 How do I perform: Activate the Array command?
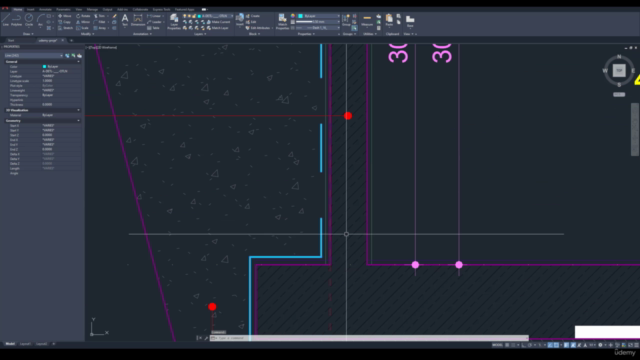click(100, 28)
